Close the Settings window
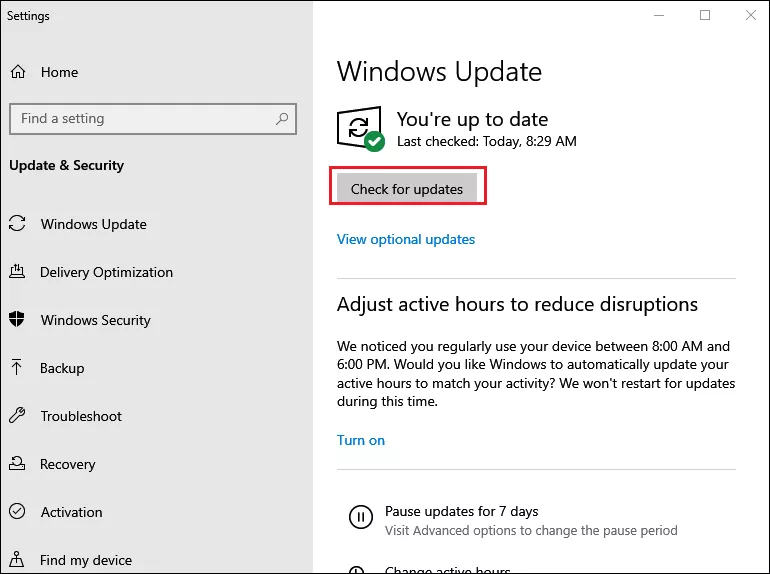This screenshot has height=574, width=770. tap(750, 15)
